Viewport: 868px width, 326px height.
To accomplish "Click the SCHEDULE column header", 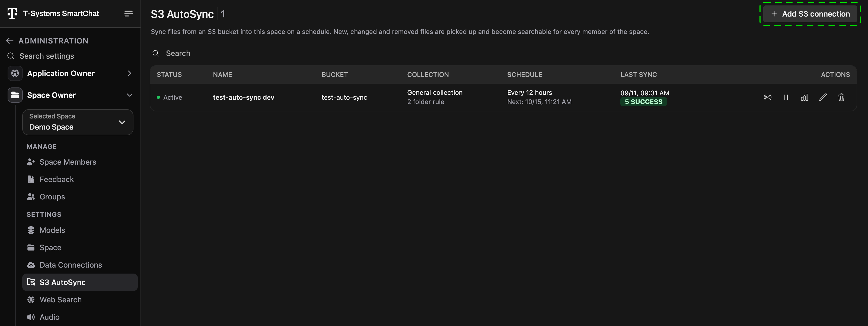I will (524, 75).
